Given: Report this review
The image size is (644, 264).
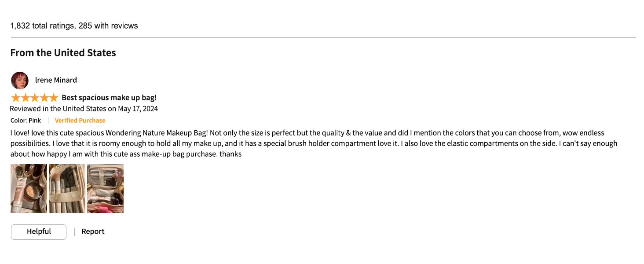Looking at the screenshot, I should tap(93, 232).
